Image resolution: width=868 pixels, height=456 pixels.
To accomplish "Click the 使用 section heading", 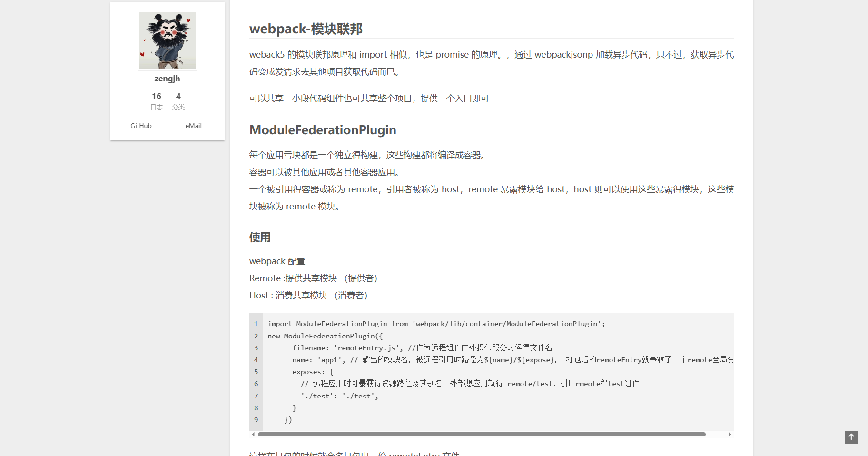I will 260,237.
